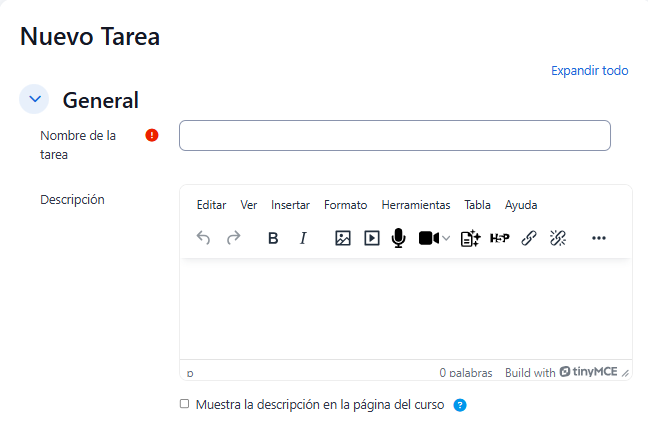The height and width of the screenshot is (422, 650).
Task: Click the Redo arrow icon
Action: coord(234,238)
